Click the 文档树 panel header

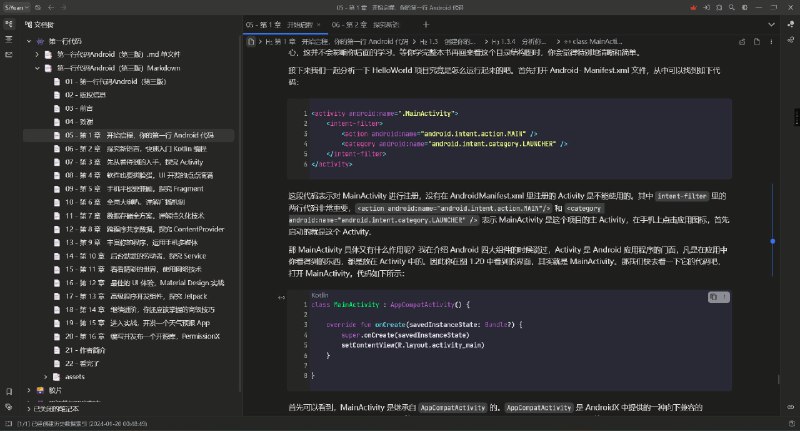coord(40,24)
